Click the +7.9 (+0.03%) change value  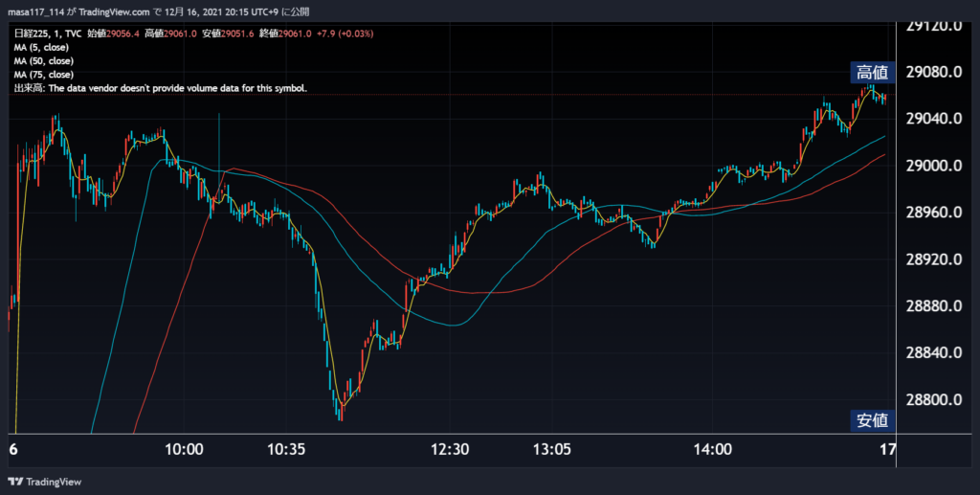click(x=344, y=34)
